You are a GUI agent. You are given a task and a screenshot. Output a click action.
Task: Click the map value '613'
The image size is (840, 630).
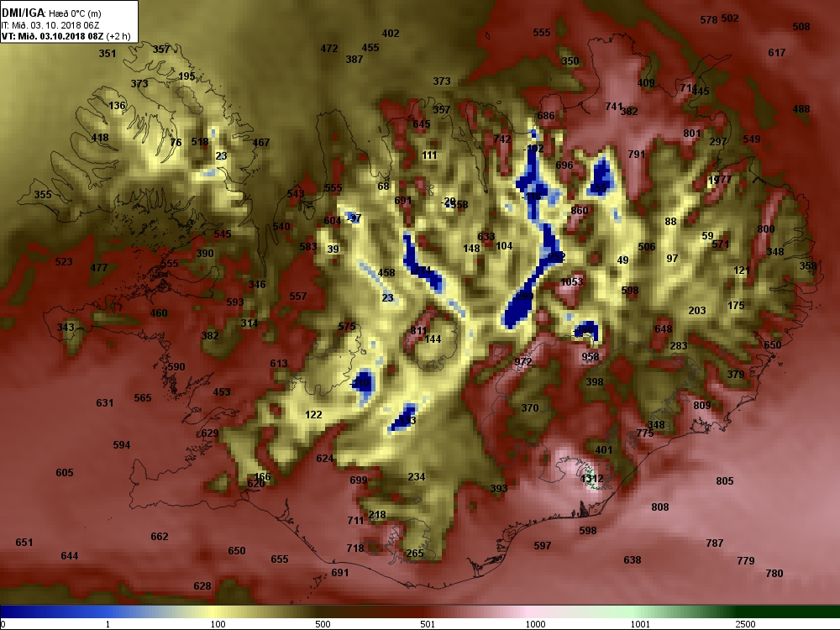pos(279,363)
